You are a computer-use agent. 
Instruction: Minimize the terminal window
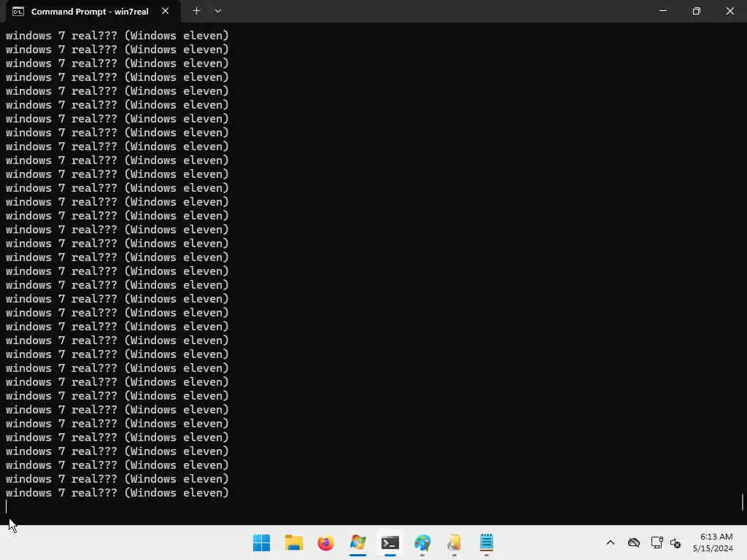pyautogui.click(x=662, y=10)
